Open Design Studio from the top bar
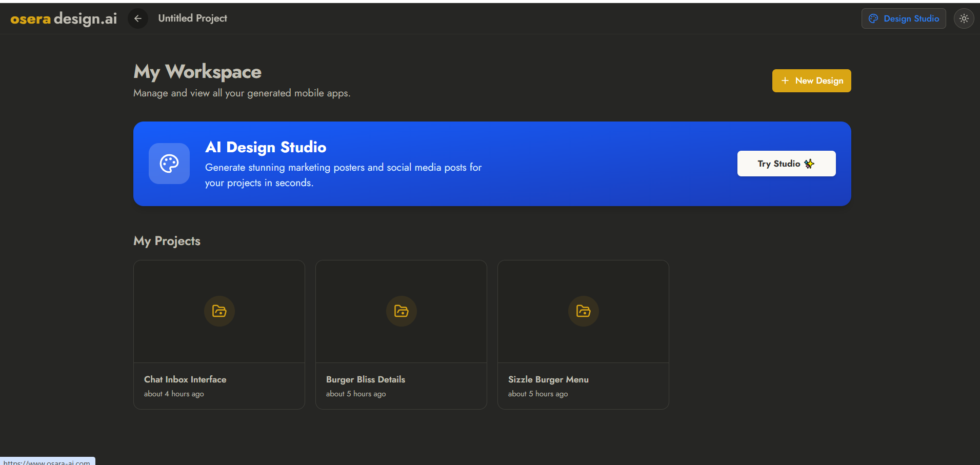Viewport: 980px width, 465px height. coord(904,18)
